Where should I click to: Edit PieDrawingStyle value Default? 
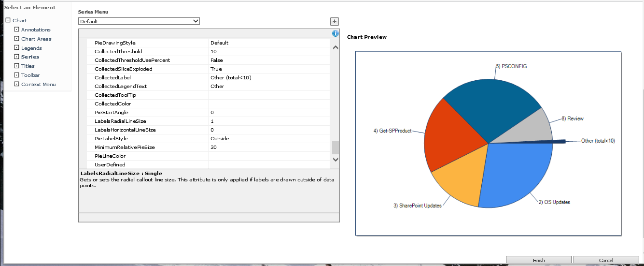click(269, 43)
